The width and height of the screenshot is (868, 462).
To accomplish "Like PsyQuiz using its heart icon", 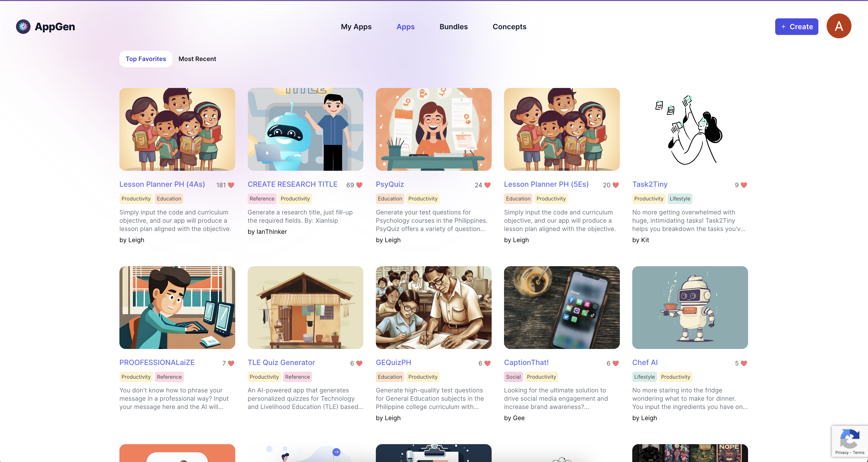I will (487, 185).
